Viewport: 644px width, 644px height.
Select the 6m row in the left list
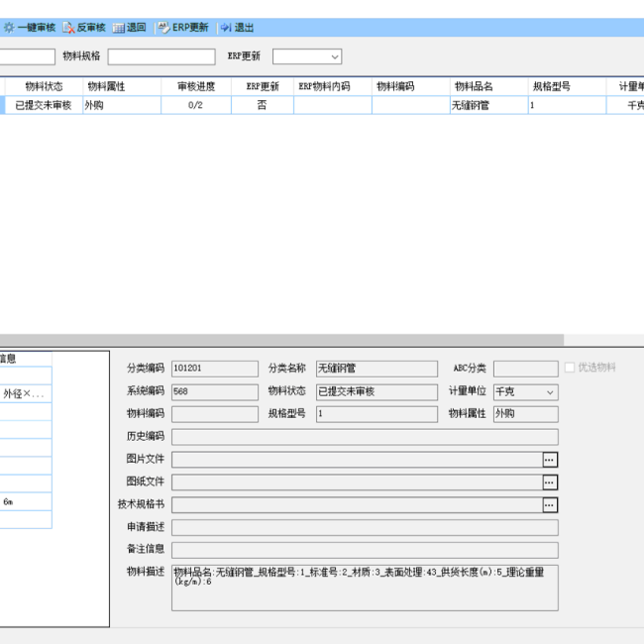26,502
